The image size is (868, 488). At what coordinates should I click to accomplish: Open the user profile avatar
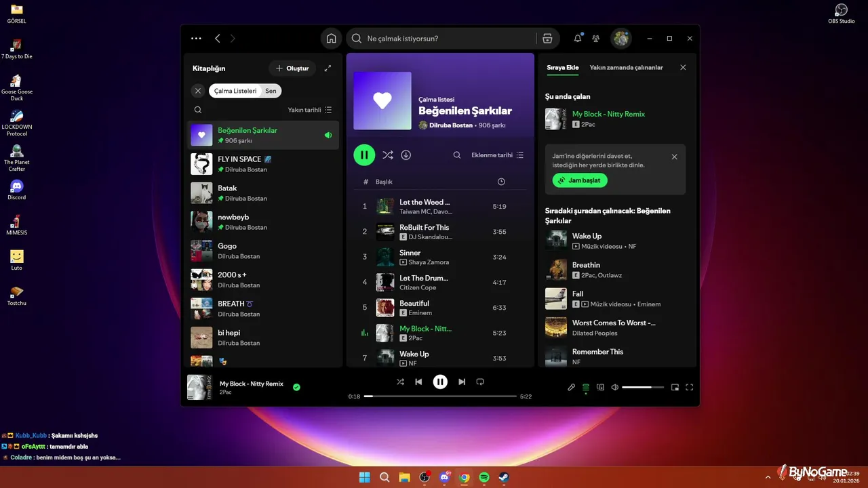tap(620, 39)
